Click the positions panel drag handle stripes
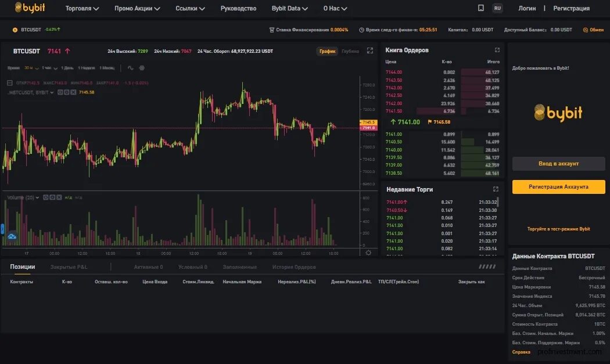Viewport: 610px width, 364px height. tap(487, 267)
